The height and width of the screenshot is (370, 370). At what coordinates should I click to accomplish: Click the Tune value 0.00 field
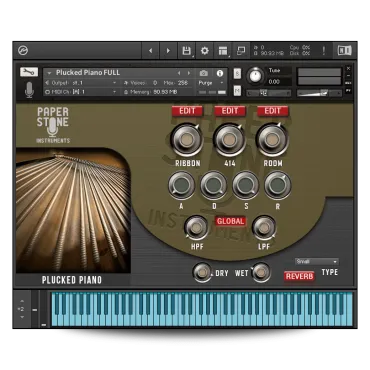(x=278, y=82)
